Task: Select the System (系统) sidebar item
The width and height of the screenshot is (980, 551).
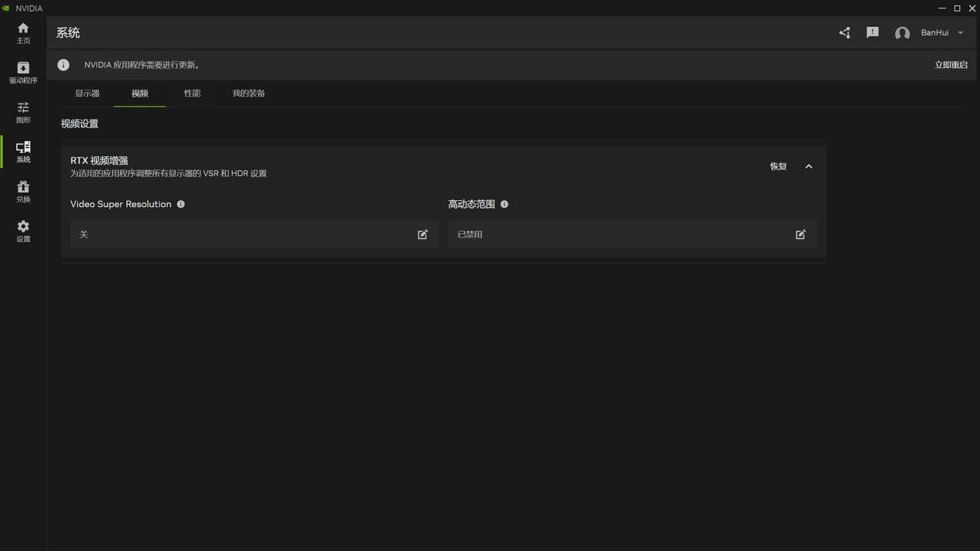Action: click(23, 151)
